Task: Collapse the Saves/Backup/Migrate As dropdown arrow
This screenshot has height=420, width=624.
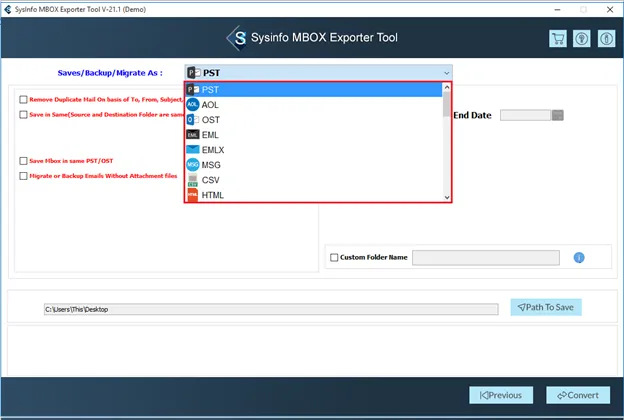Action: [447, 73]
